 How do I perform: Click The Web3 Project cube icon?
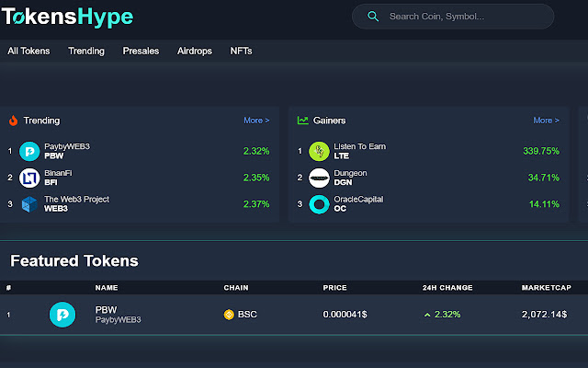(29, 204)
